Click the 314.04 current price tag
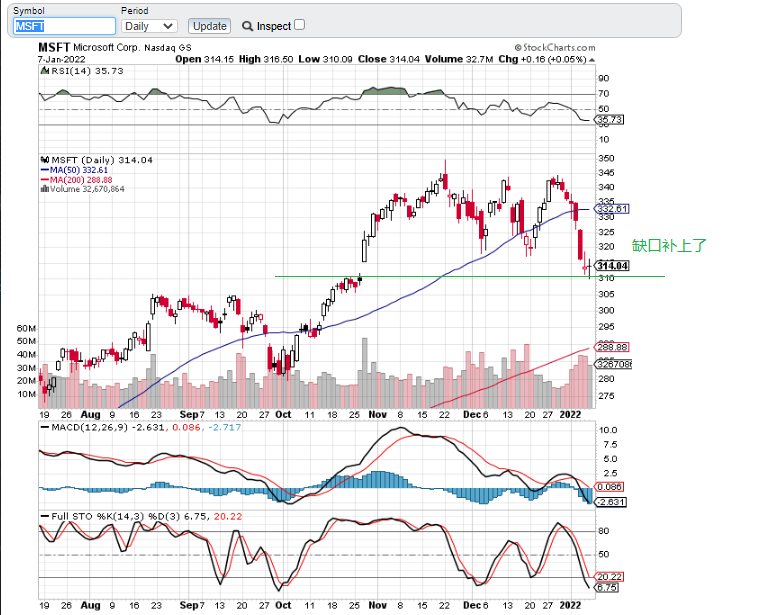The height and width of the screenshot is (615, 775). (611, 265)
